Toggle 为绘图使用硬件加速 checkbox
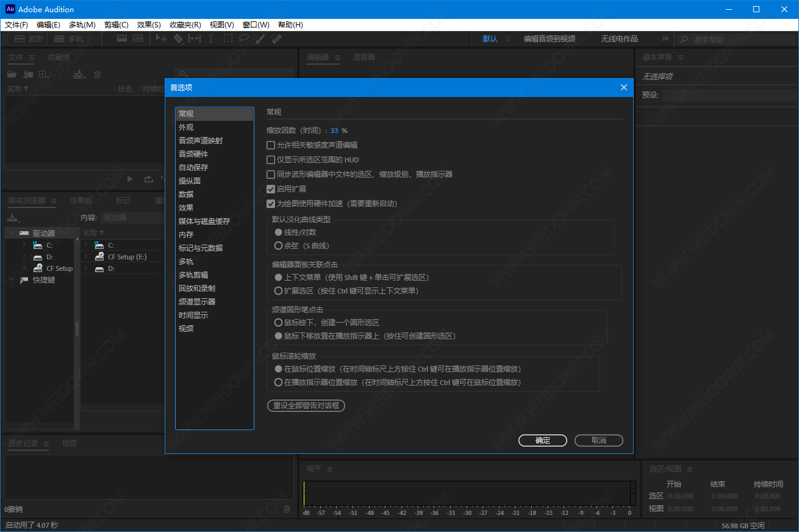This screenshot has height=532, width=799. [x=271, y=204]
